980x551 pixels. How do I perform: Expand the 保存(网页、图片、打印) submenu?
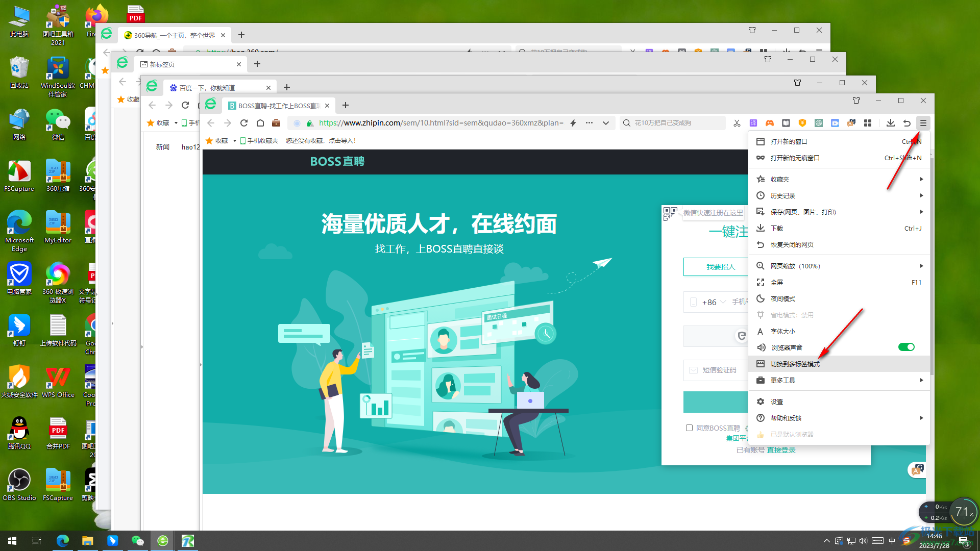click(839, 212)
